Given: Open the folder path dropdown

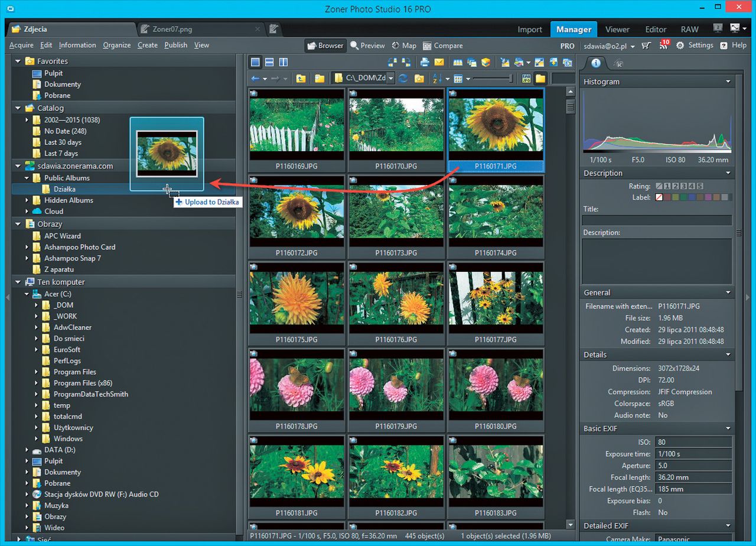Looking at the screenshot, I should (390, 79).
